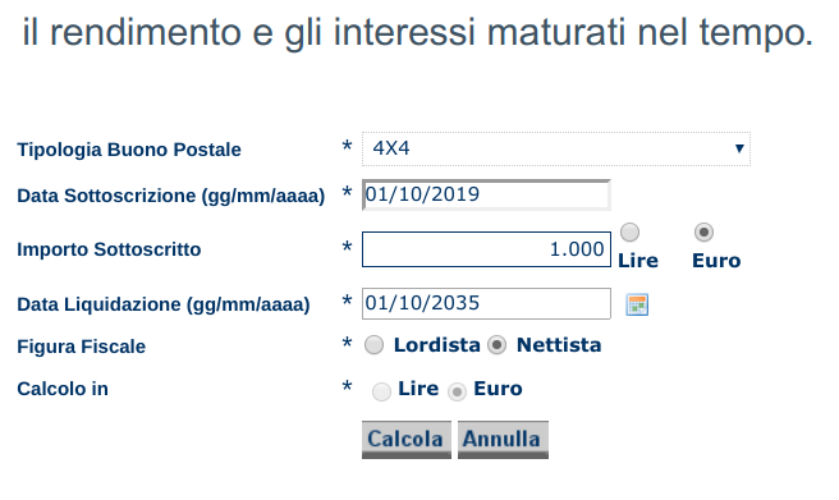The height and width of the screenshot is (500, 839).
Task: Choose the Nettista radio button
Action: click(x=497, y=345)
